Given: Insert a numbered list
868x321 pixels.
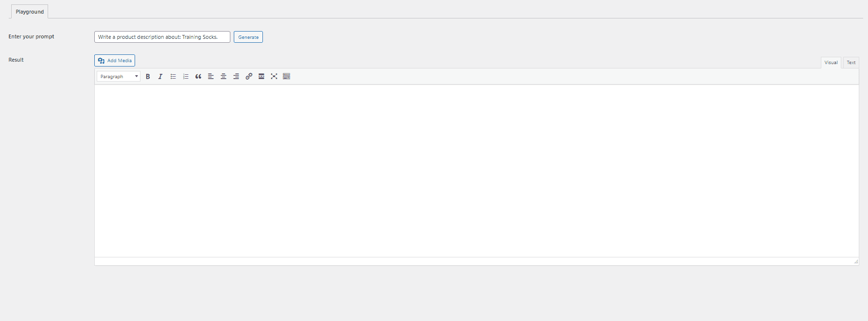Looking at the screenshot, I should 186,76.
